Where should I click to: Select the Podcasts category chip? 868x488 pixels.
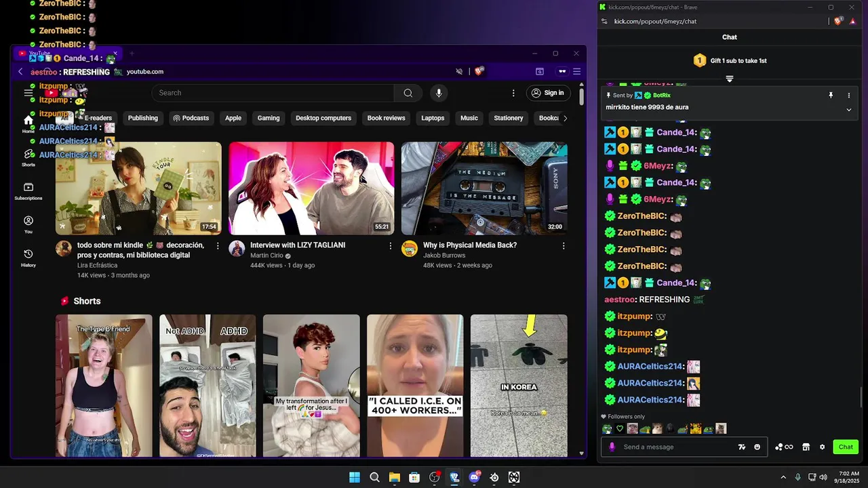191,118
